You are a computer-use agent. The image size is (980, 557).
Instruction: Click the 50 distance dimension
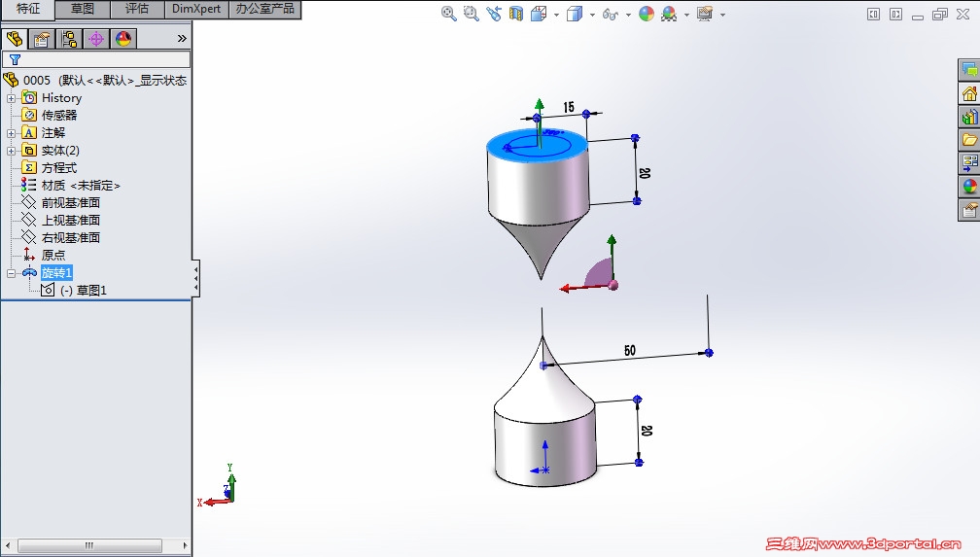coord(629,350)
